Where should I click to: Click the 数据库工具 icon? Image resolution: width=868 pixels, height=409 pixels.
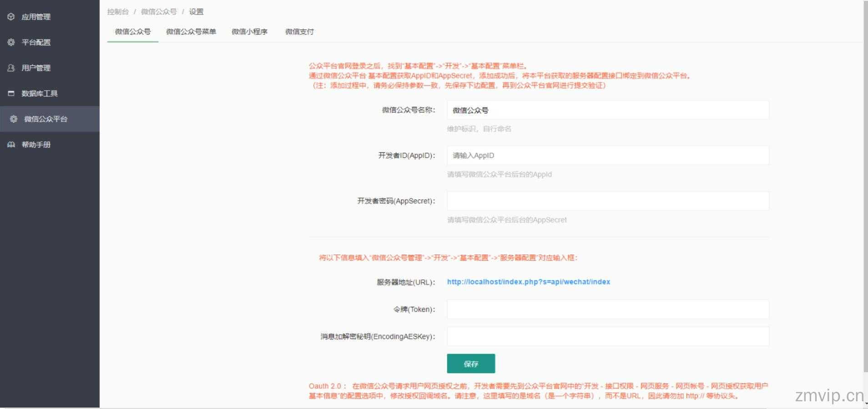11,93
